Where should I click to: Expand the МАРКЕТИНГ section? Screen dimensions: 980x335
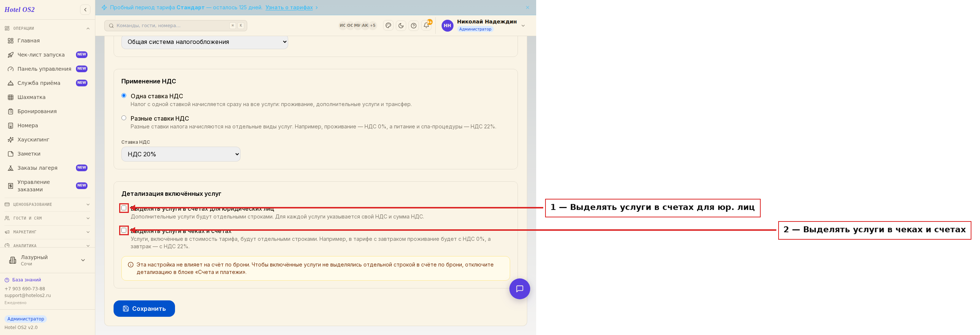pyautogui.click(x=47, y=232)
